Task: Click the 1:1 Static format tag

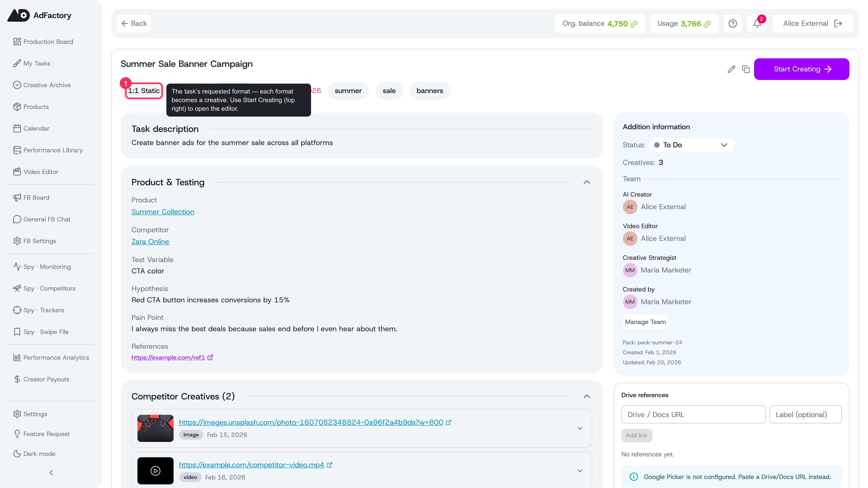Action: coord(144,91)
